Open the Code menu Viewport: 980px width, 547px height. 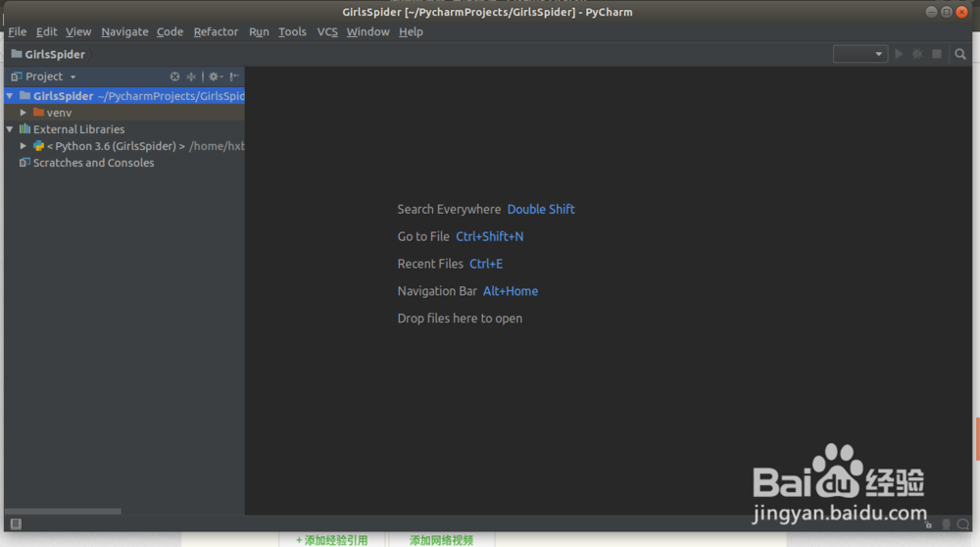click(170, 32)
